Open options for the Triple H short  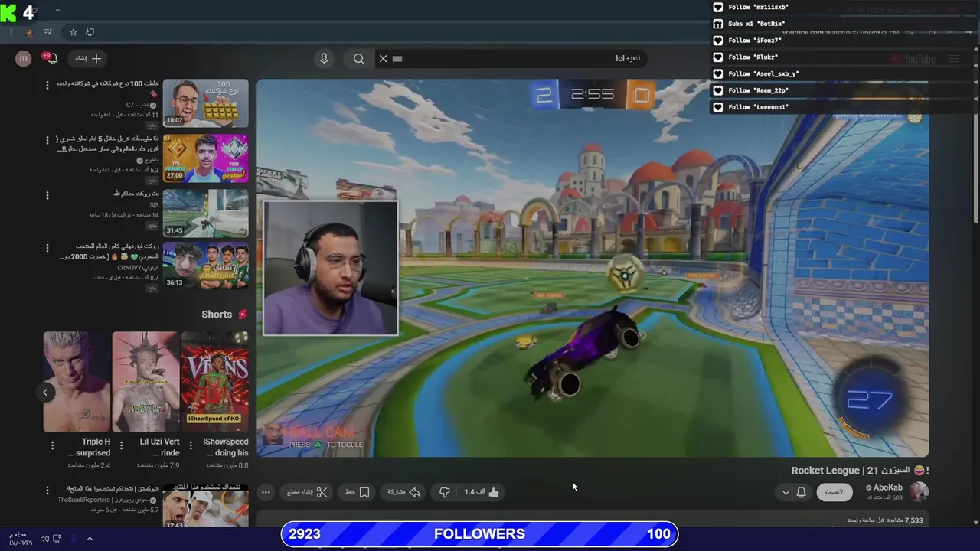pos(52,445)
